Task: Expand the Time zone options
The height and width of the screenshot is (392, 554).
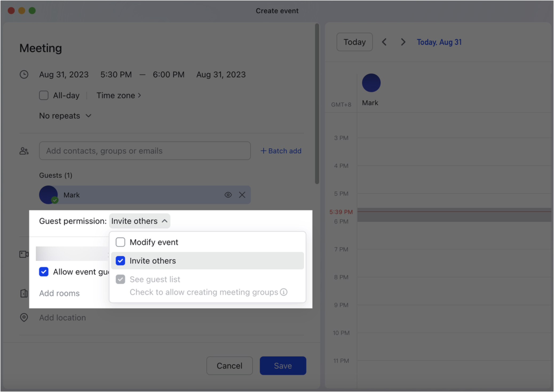Action: (x=119, y=95)
